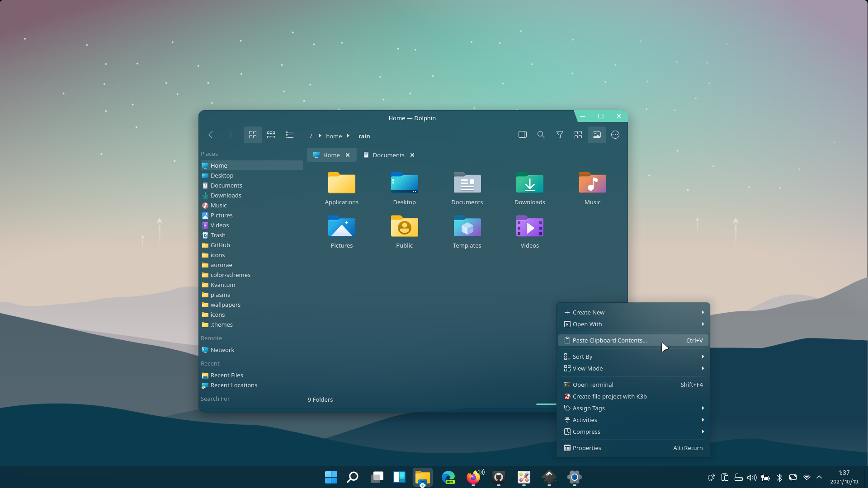Image resolution: width=868 pixels, height=488 pixels.
Task: Open Desktop in the Places panel
Action: click(252, 176)
